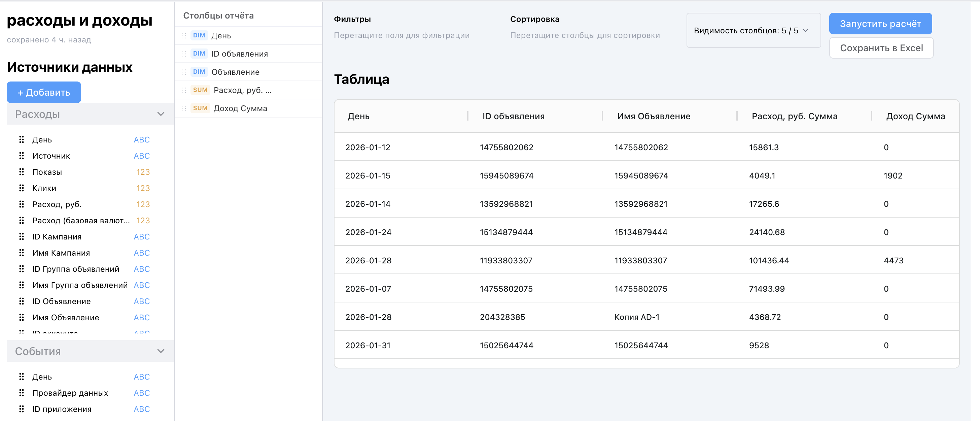
Task: Click drag handle of Провайдер данных field
Action: coord(22,393)
